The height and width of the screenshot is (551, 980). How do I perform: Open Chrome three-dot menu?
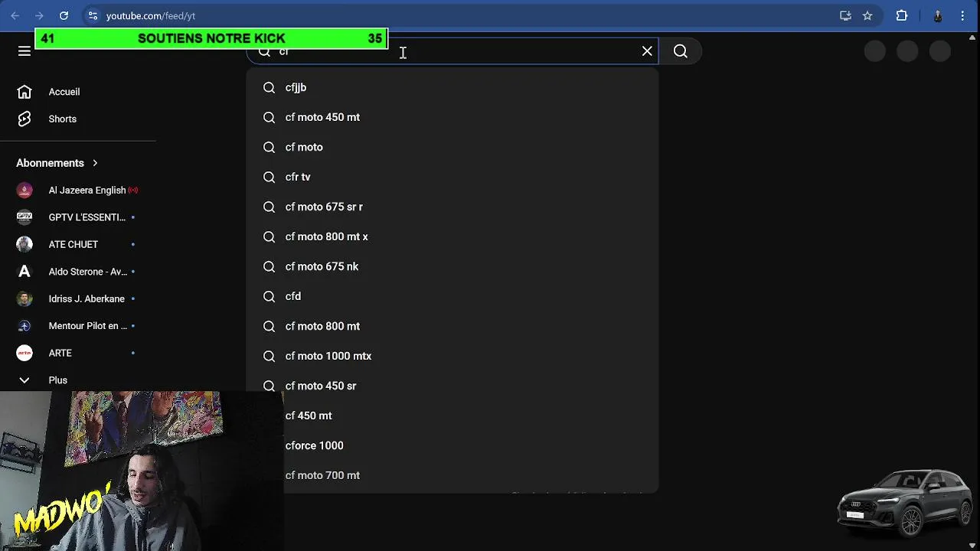[963, 15]
